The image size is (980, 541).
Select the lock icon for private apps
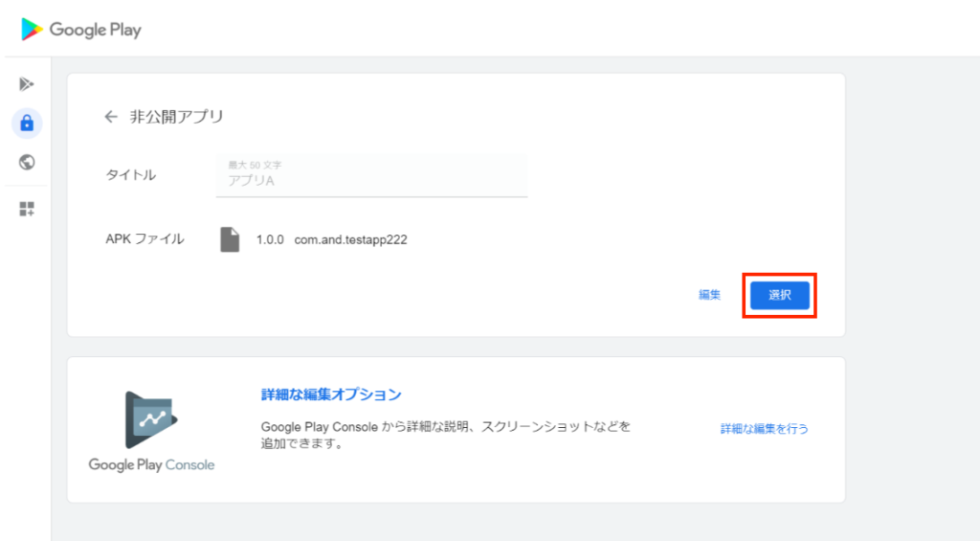27,124
